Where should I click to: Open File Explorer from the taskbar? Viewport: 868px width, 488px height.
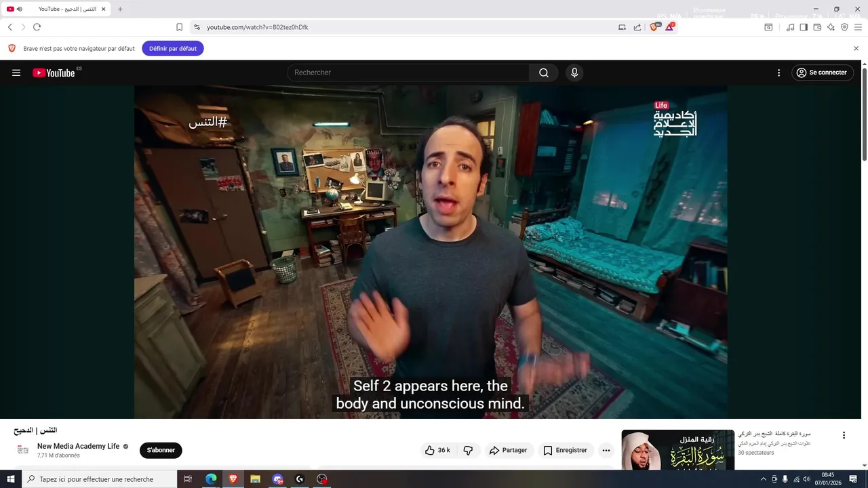coord(255,479)
